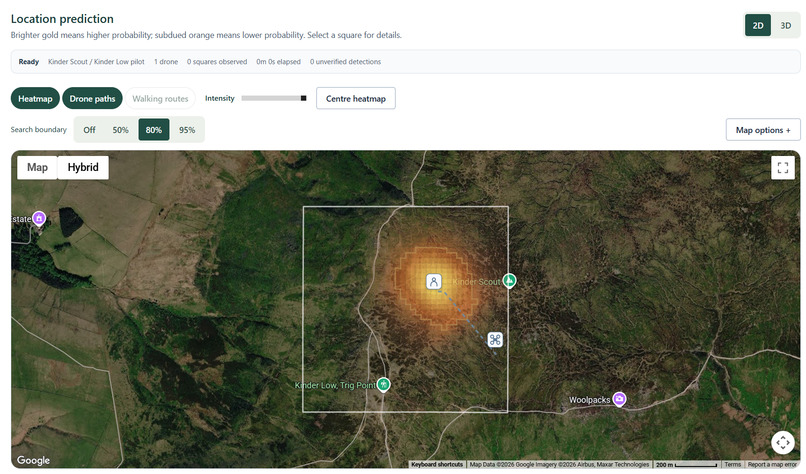
Task: Click the '1 drone' status text
Action: (166, 62)
